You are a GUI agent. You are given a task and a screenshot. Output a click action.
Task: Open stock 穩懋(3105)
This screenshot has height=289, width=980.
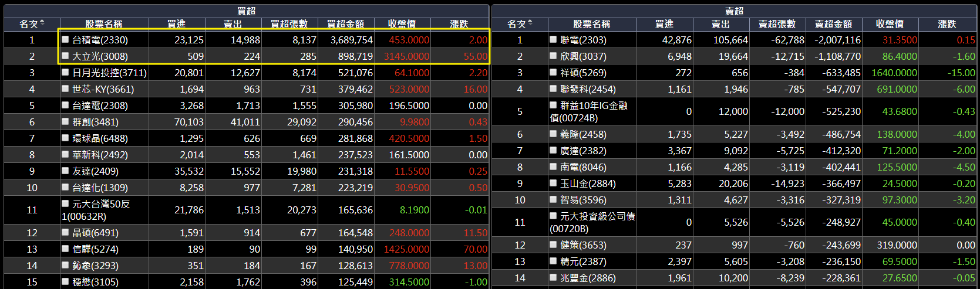click(95, 282)
